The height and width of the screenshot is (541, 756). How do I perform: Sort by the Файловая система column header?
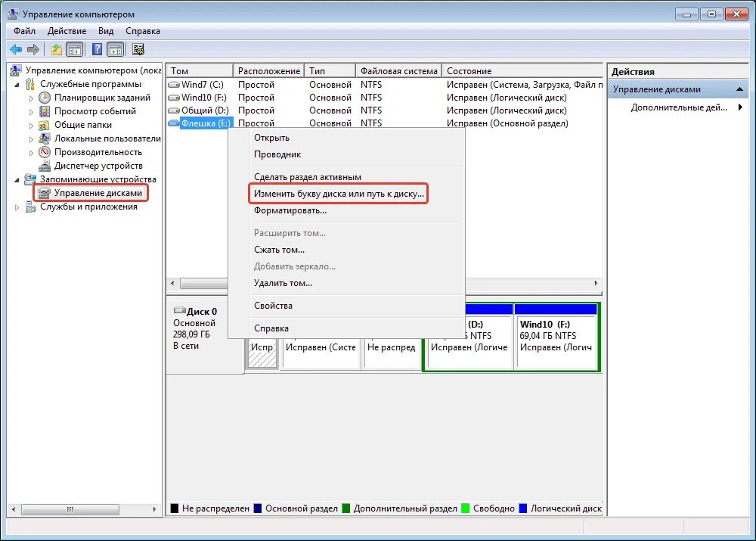[398, 71]
